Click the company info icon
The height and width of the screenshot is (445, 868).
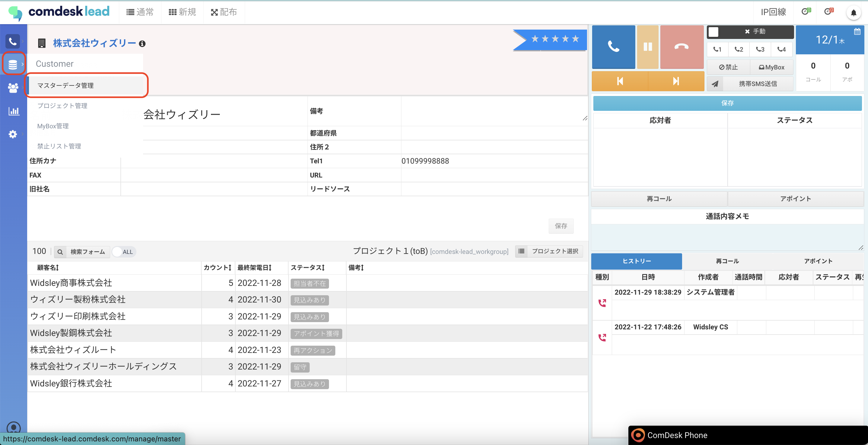click(x=142, y=44)
